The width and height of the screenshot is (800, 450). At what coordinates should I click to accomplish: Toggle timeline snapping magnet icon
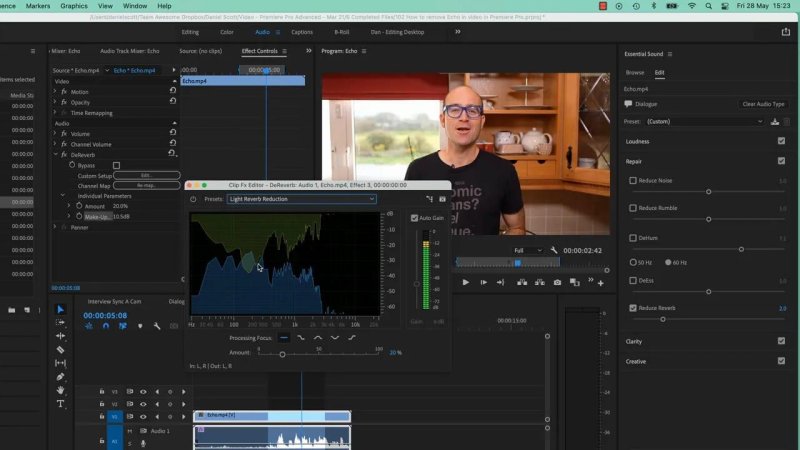click(x=106, y=326)
